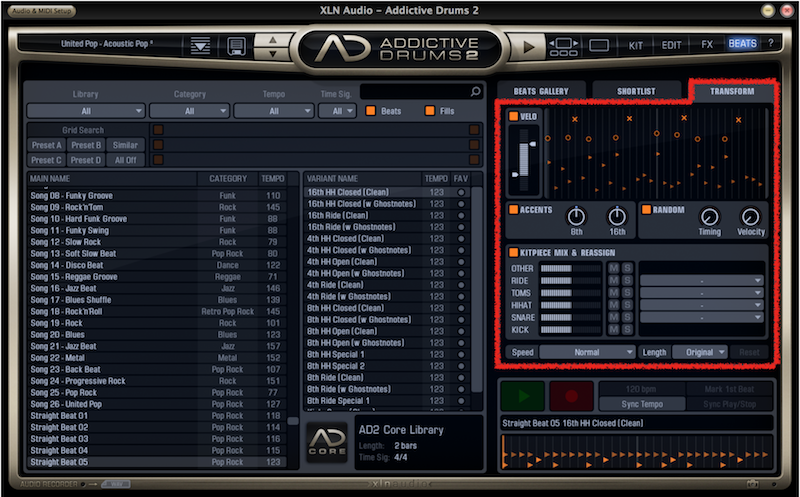The width and height of the screenshot is (800, 497).
Task: Play the selected beat with green play button
Action: 522,396
